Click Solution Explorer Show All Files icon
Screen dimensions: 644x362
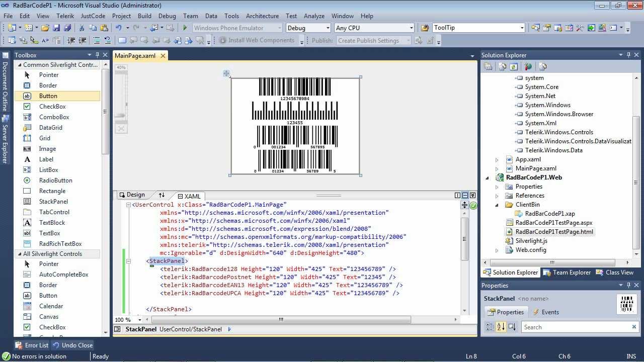(x=502, y=66)
